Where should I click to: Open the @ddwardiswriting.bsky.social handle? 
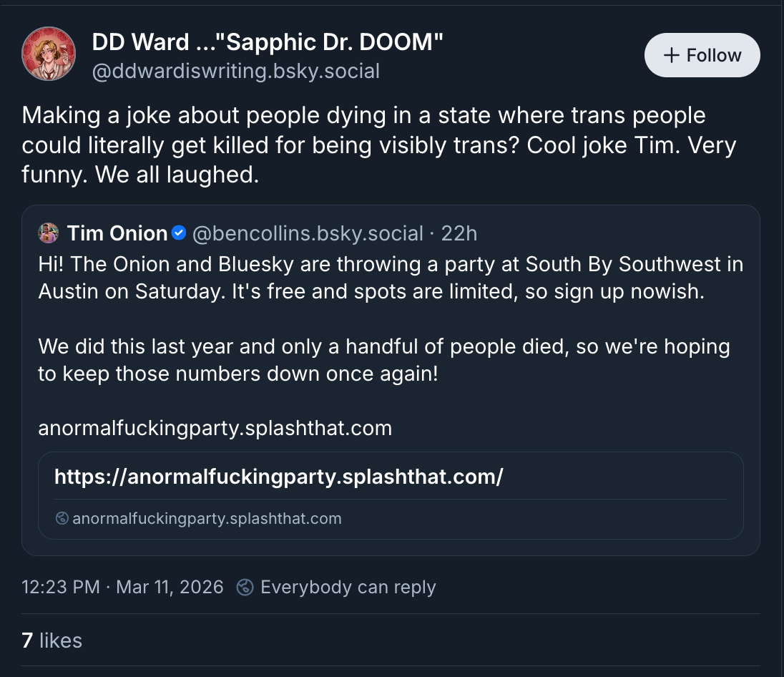point(235,72)
